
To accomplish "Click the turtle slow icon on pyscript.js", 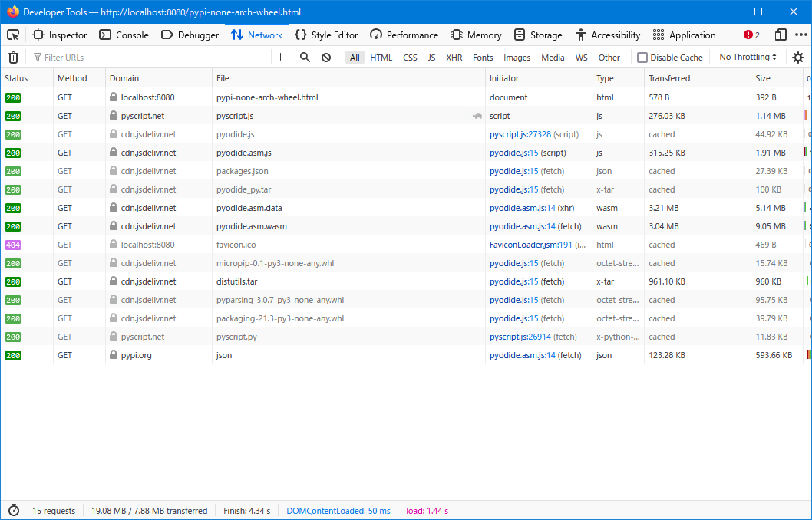I will pos(477,116).
